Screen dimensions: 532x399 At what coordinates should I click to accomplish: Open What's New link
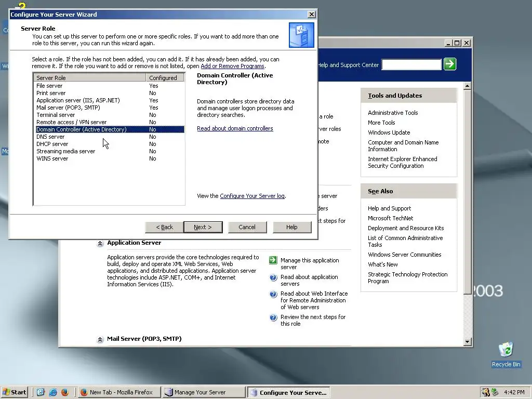pyautogui.click(x=383, y=264)
